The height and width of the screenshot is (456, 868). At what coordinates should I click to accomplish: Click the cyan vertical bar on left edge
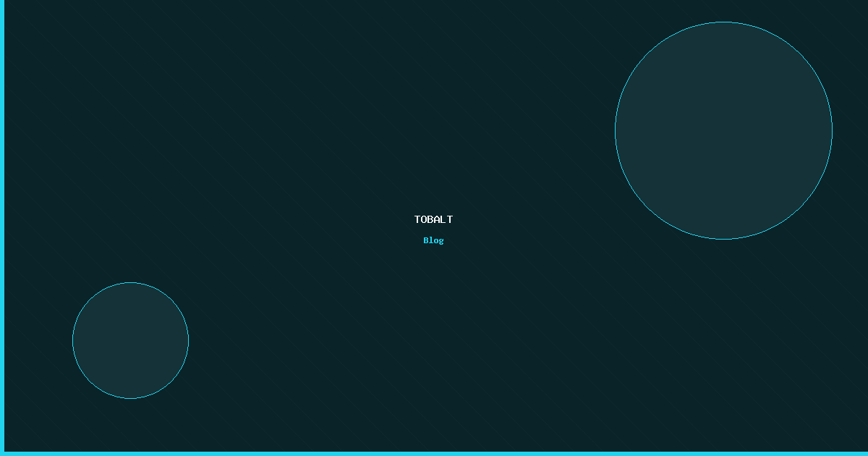(x=1, y=217)
